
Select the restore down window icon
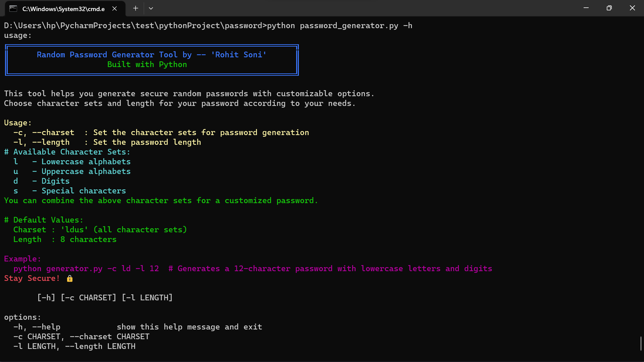pyautogui.click(x=609, y=8)
